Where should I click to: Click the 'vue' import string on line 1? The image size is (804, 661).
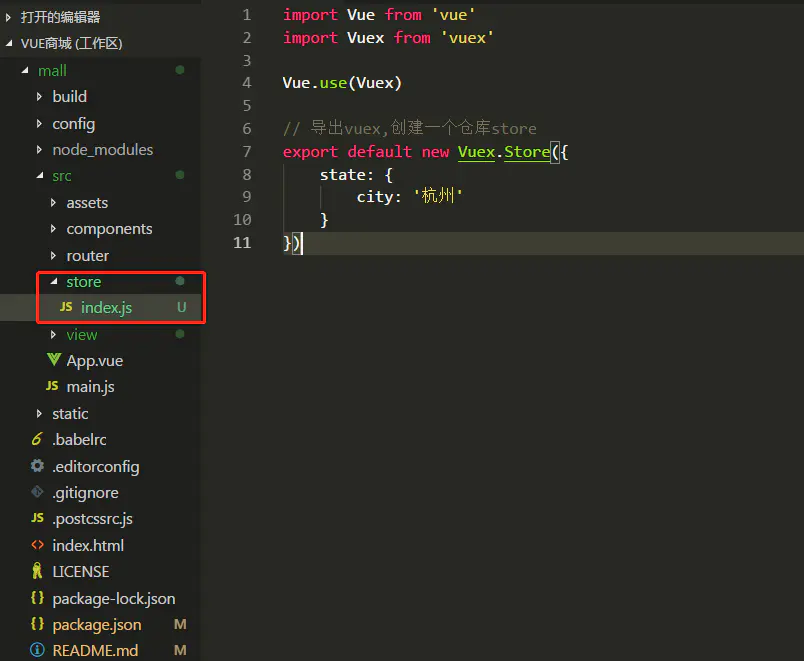click(x=453, y=15)
